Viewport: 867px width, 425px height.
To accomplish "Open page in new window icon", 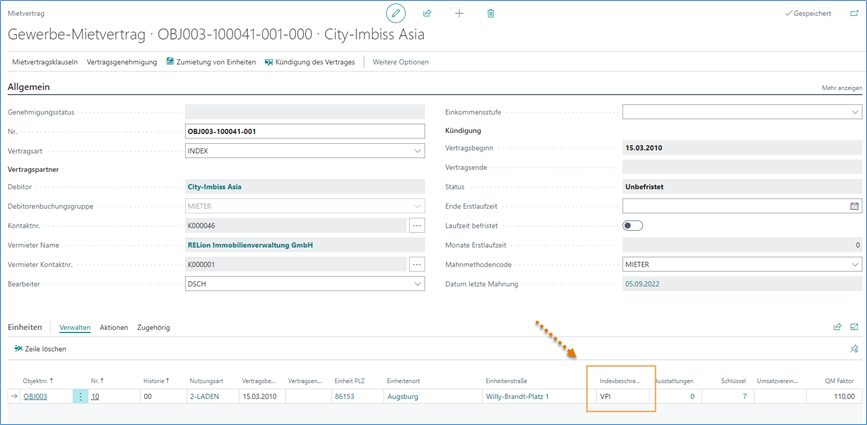I will [853, 14].
